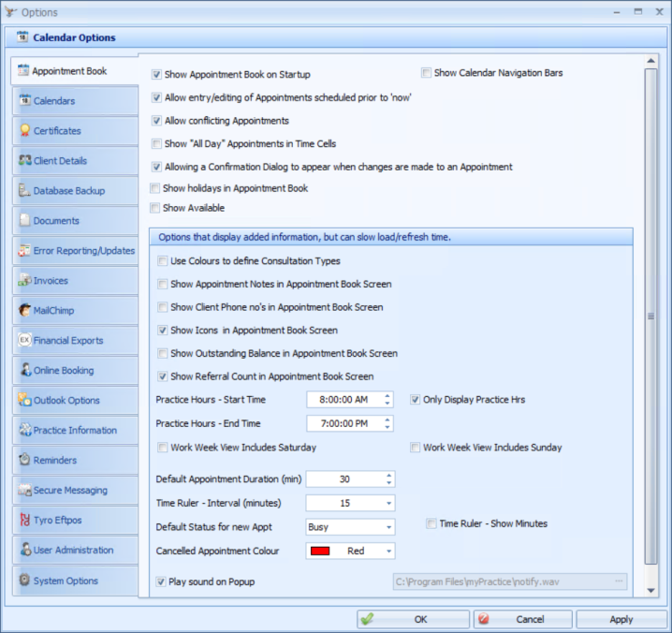
Task: Enable Use Colours to define Consultation Types
Action: pos(163,261)
